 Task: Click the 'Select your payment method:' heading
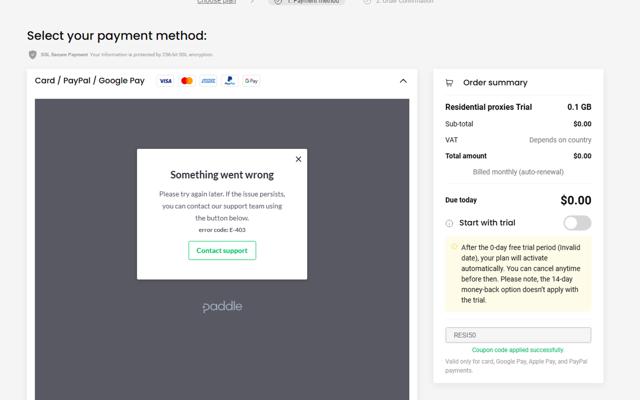pos(117,36)
